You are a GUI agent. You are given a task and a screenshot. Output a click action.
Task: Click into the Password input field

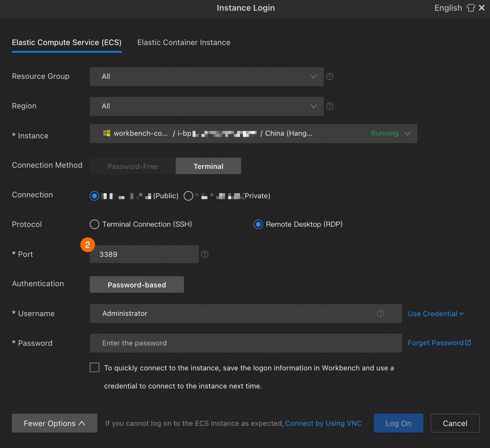pyautogui.click(x=246, y=343)
